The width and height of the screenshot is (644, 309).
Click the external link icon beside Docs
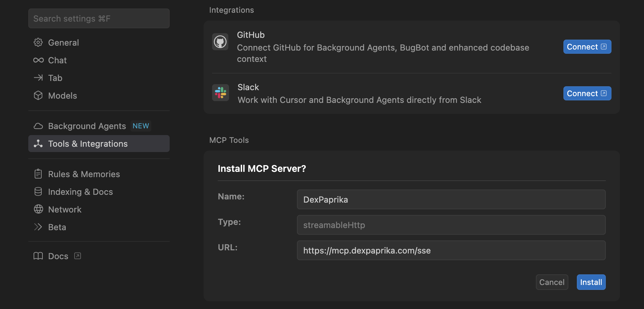click(x=78, y=256)
